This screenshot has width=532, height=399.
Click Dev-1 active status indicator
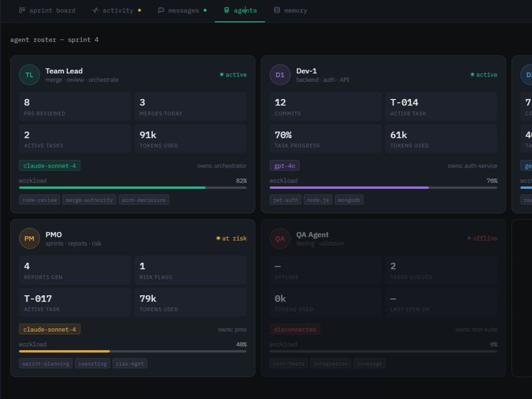click(x=484, y=74)
